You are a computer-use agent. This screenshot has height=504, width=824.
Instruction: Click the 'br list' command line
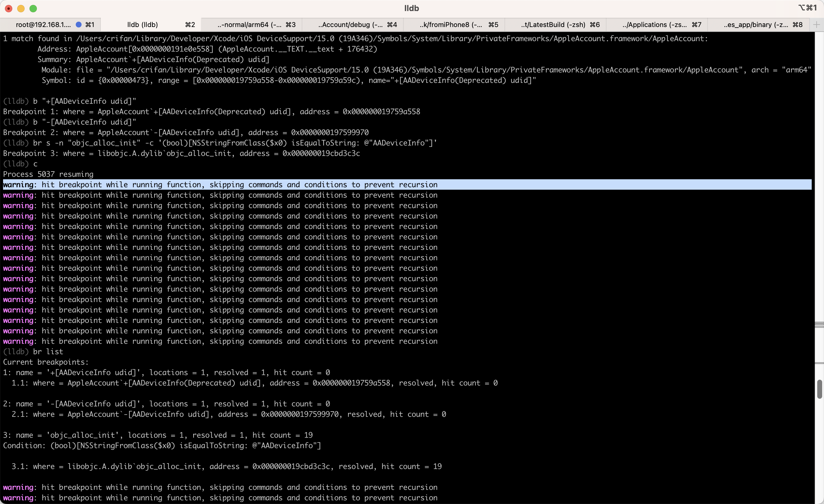click(33, 352)
